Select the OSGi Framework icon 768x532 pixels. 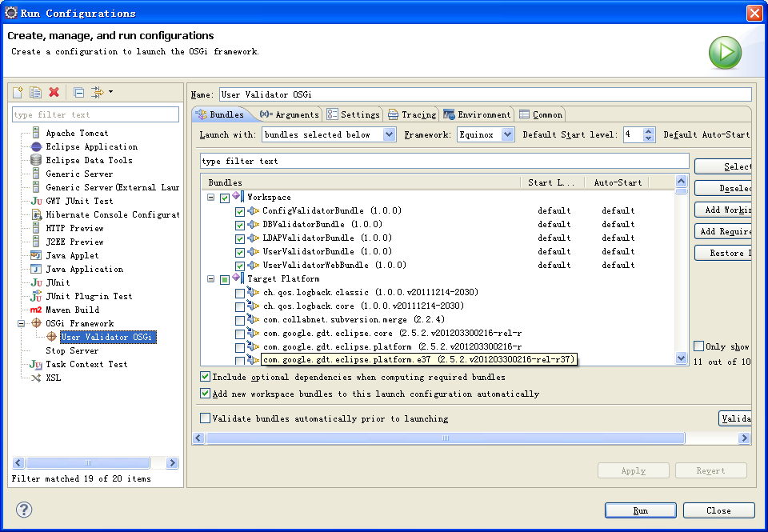[36, 323]
